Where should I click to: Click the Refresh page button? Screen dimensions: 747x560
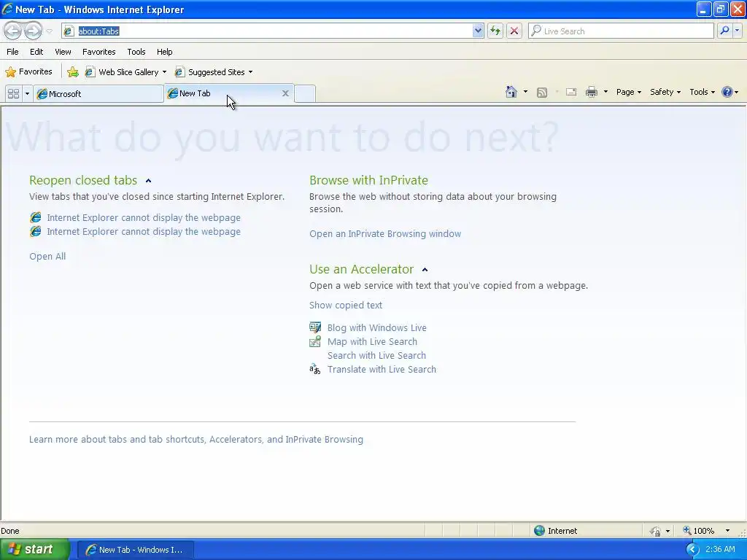(495, 31)
